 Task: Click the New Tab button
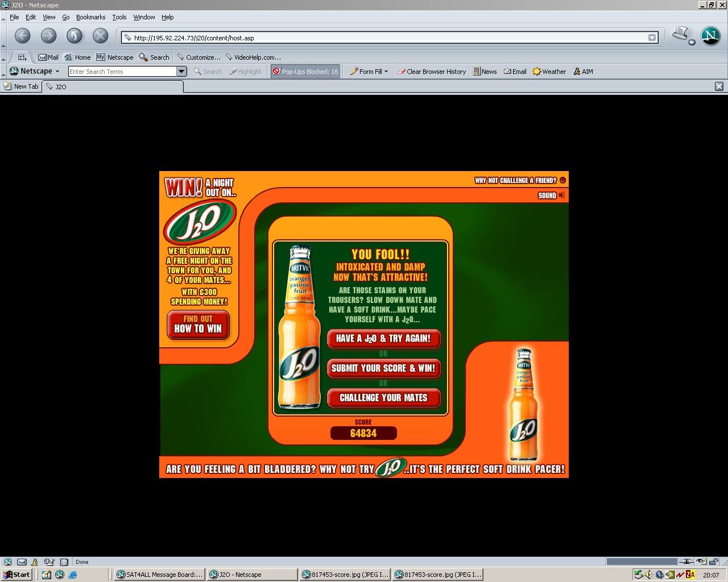21,86
